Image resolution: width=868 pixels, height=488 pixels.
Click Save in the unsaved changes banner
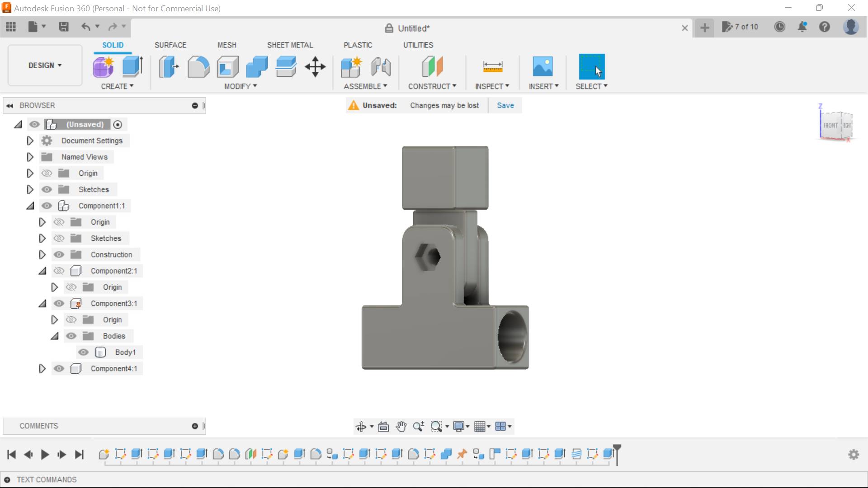(505, 105)
